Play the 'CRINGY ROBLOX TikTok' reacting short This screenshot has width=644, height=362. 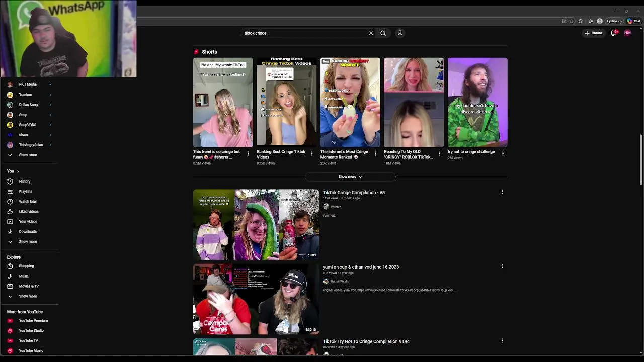[x=414, y=103]
